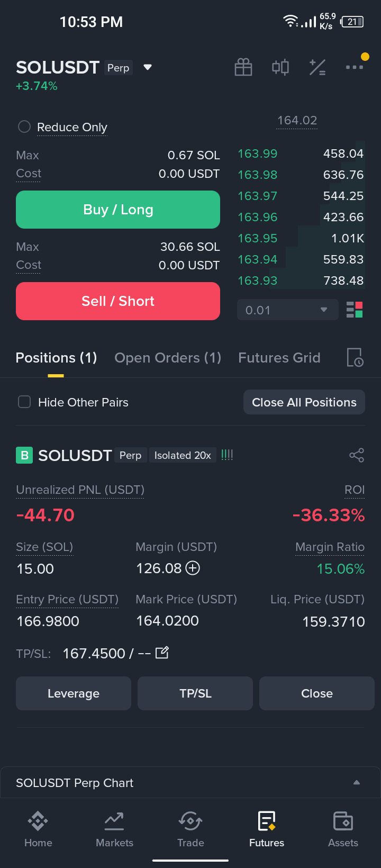This screenshot has height=868, width=381.
Task: Open the gift rewards icon
Action: click(x=243, y=67)
